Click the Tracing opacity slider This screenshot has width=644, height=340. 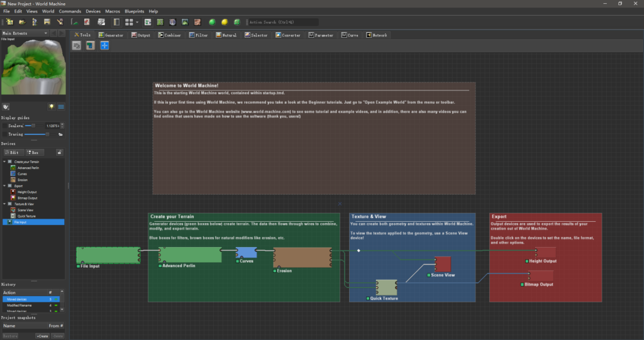click(47, 134)
